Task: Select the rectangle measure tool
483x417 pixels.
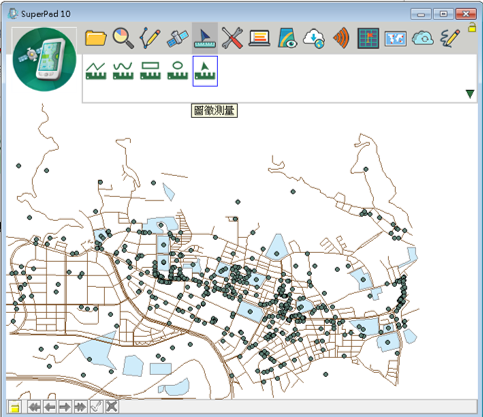Action: [x=150, y=71]
